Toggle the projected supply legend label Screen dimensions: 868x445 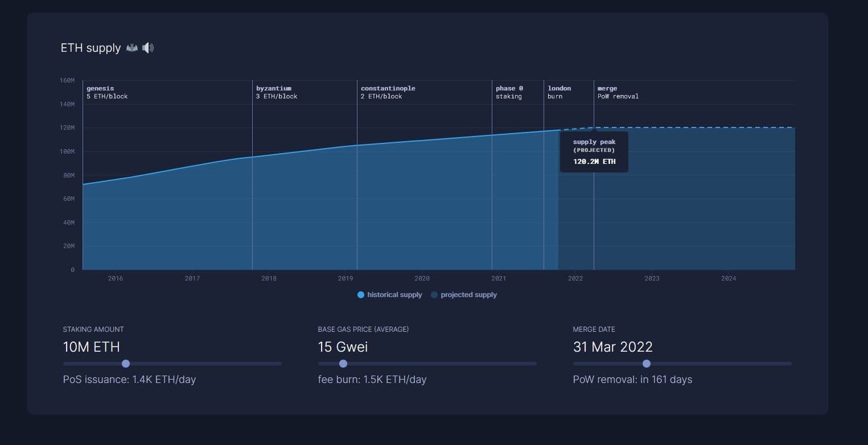[x=468, y=295]
